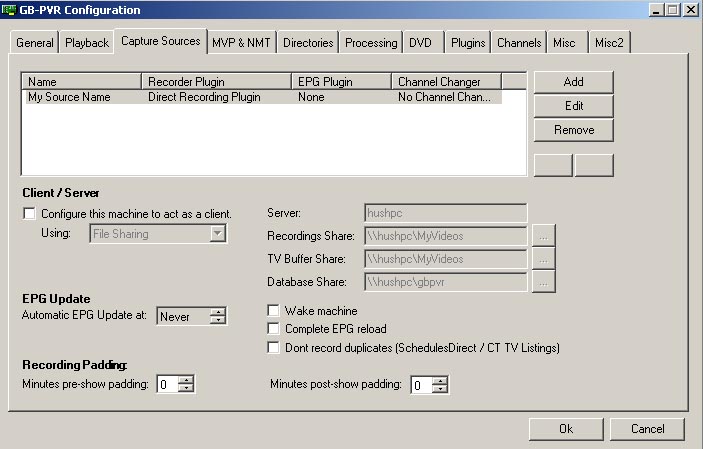Switch to the General tab
The width and height of the screenshot is (703, 449).
pos(35,43)
